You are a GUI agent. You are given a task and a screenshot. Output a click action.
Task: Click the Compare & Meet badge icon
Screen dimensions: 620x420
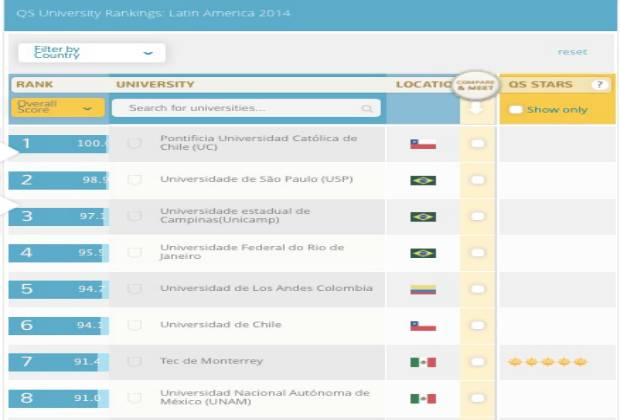click(476, 86)
